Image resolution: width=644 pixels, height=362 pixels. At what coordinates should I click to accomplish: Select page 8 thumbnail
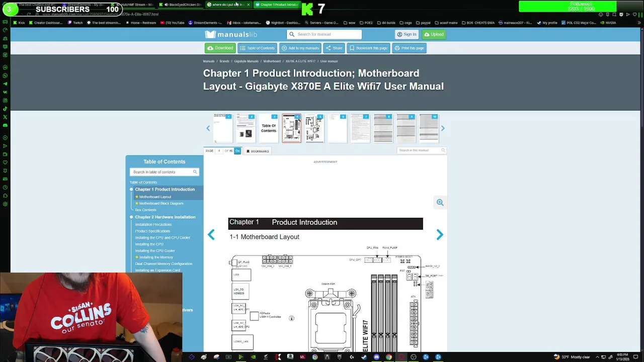pyautogui.click(x=383, y=128)
